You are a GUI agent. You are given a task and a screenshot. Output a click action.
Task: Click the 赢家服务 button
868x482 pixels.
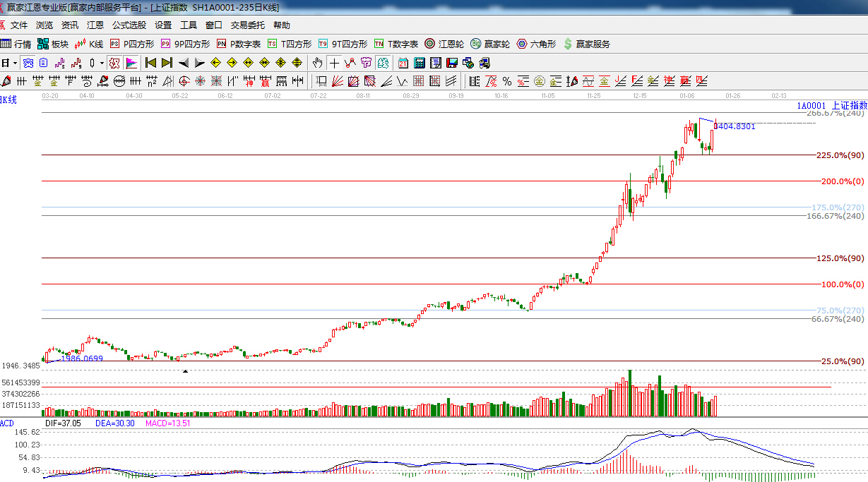586,44
